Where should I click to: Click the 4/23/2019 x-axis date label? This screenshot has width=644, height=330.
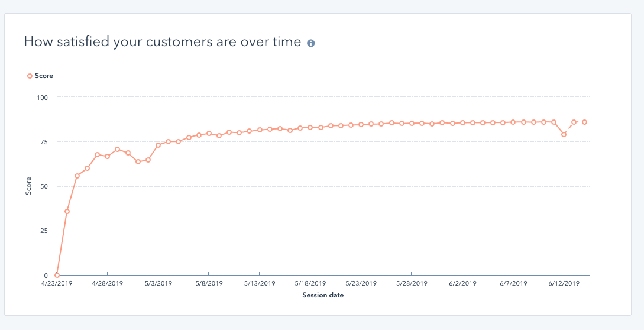tap(57, 284)
